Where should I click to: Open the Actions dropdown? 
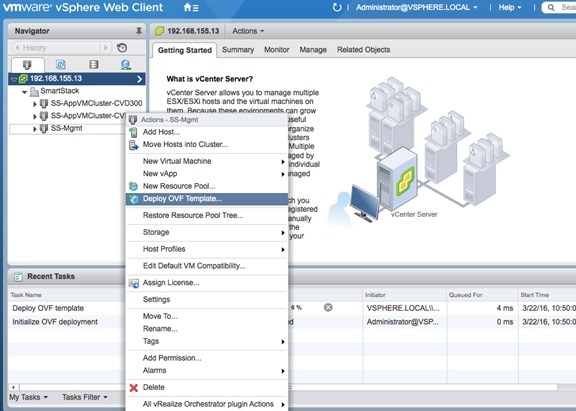click(248, 31)
